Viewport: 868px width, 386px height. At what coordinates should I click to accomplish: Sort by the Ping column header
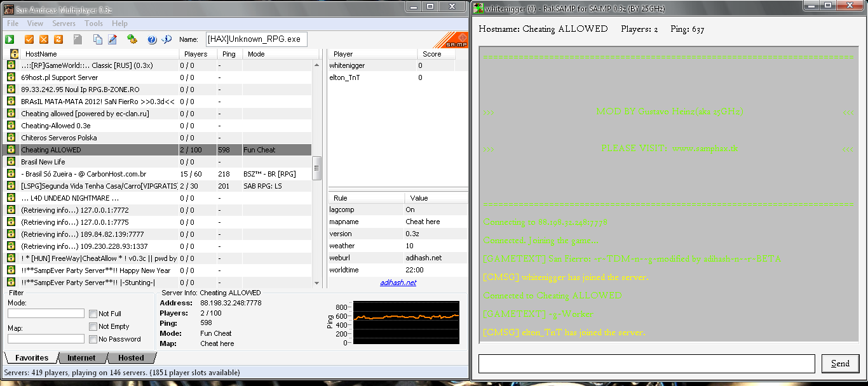click(x=229, y=54)
